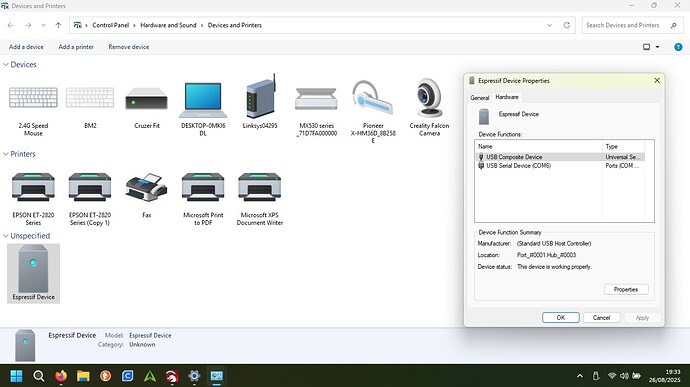The width and height of the screenshot is (690, 387).
Task: Select the EPSON ET-2820 Series (Copy 1) printer
Action: pos(90,187)
